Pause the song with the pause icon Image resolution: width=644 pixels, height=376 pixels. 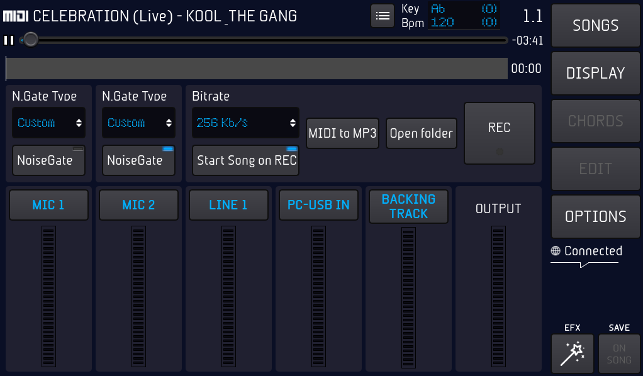tap(9, 40)
